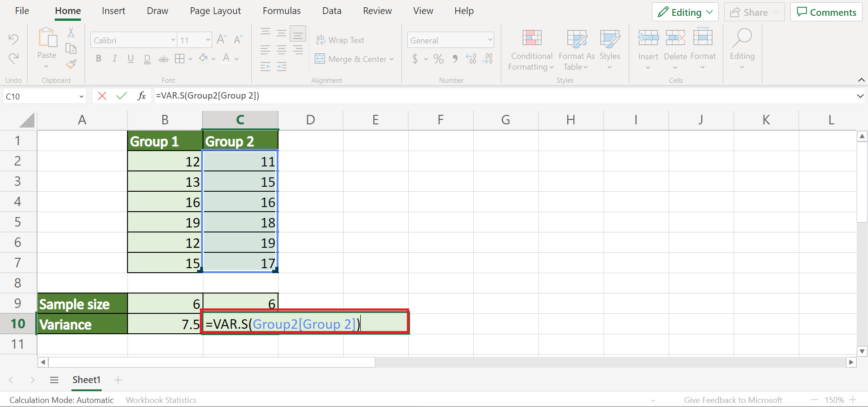Switch to the Formulas ribbon tab
Viewport: 868px width, 407px height.
click(x=282, y=11)
